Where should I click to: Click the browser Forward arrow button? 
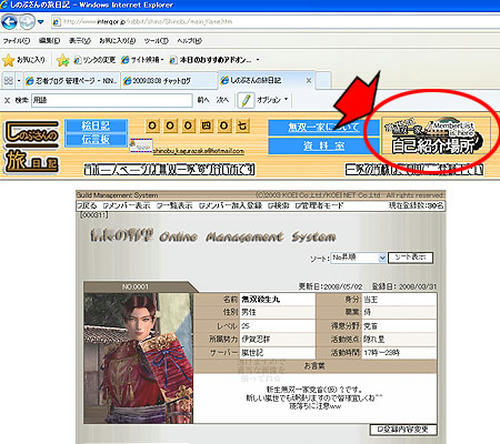pyautogui.click(x=27, y=22)
